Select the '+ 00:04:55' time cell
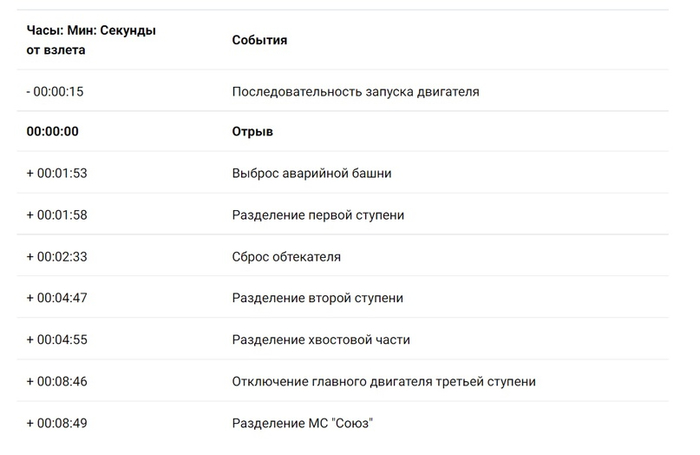The height and width of the screenshot is (455, 700). pos(57,339)
